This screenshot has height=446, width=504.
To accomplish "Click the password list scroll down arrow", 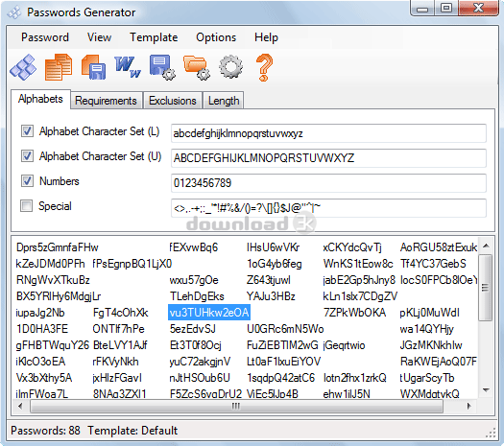I will pos(486,390).
